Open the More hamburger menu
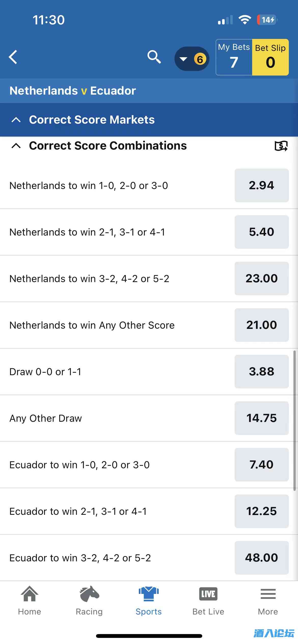 tap(268, 601)
